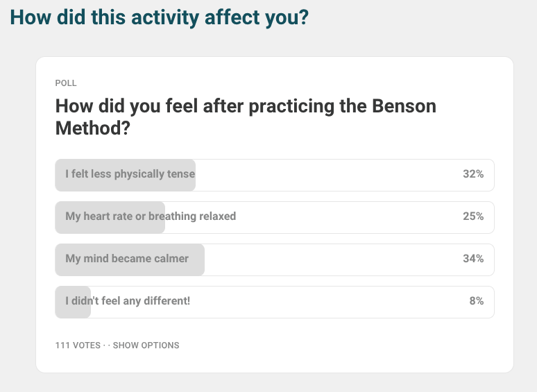The width and height of the screenshot is (537, 392).
Task: Click the word "Benson" in the poll question
Action: [404, 105]
